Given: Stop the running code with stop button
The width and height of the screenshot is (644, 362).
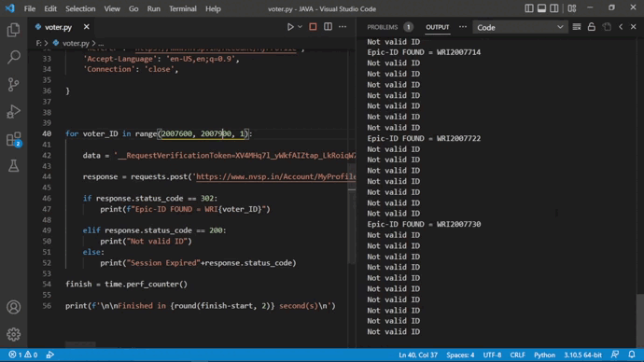Looking at the screenshot, I should 313,27.
